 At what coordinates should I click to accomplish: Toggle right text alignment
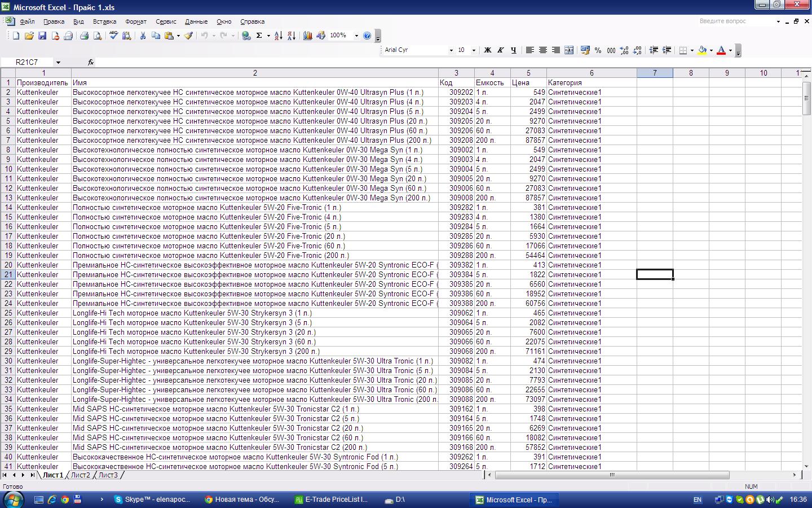pyautogui.click(x=556, y=50)
